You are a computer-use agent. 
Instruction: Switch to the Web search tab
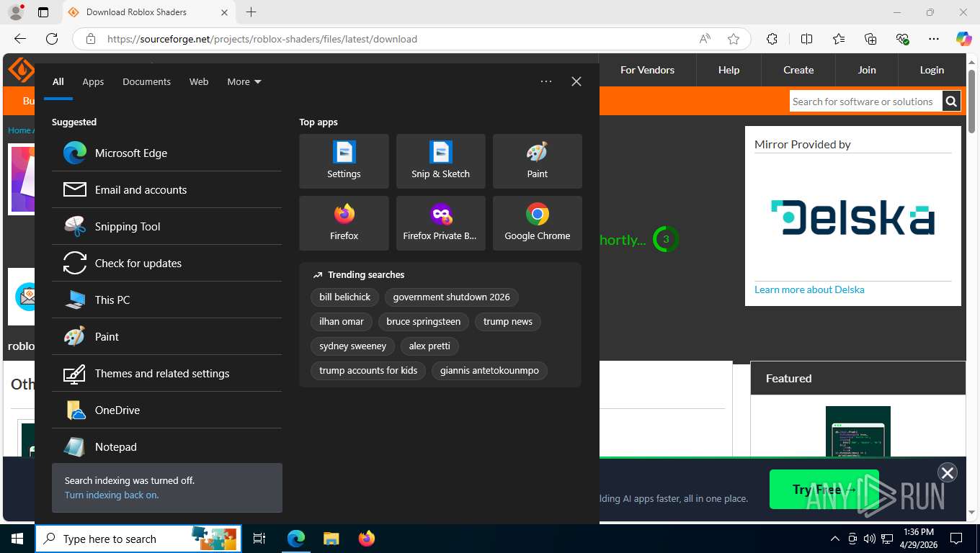coord(199,81)
